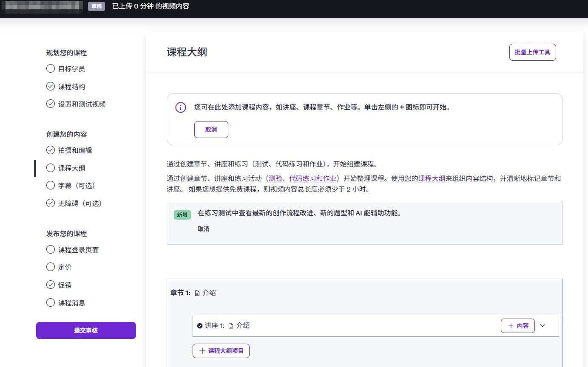Screen dimensions: 588x367
Task: Open 设置和测试视频 in sidebar
Action: [82, 104]
